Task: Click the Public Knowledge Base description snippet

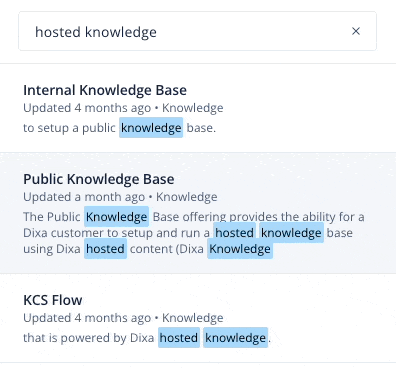Action: pyautogui.click(x=194, y=233)
